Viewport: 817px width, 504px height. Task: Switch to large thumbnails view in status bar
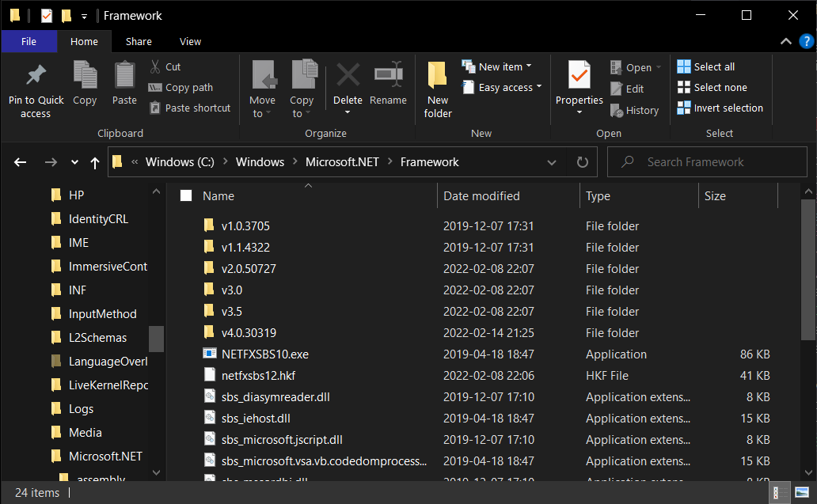[x=802, y=493]
